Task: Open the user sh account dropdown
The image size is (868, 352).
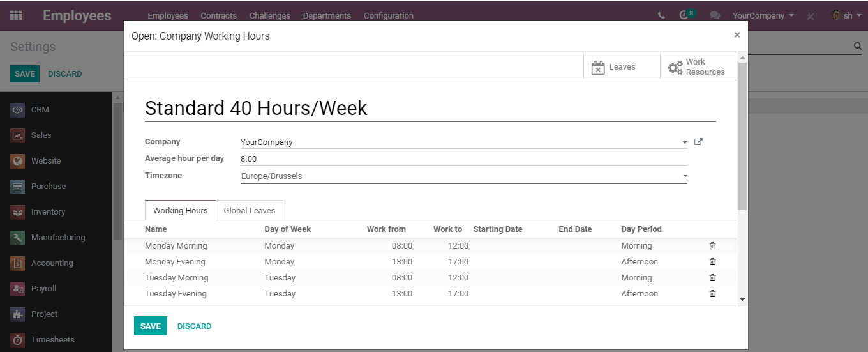Action: pyautogui.click(x=846, y=15)
